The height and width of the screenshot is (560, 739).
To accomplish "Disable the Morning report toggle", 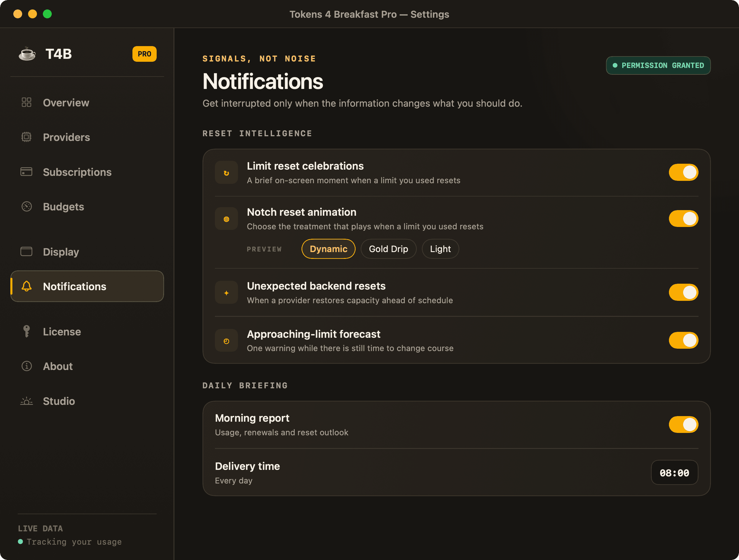I will click(x=683, y=424).
